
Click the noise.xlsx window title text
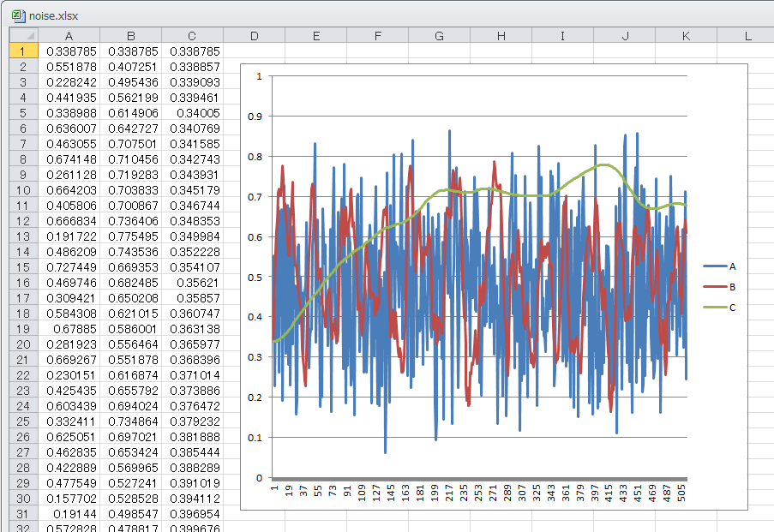click(x=54, y=15)
